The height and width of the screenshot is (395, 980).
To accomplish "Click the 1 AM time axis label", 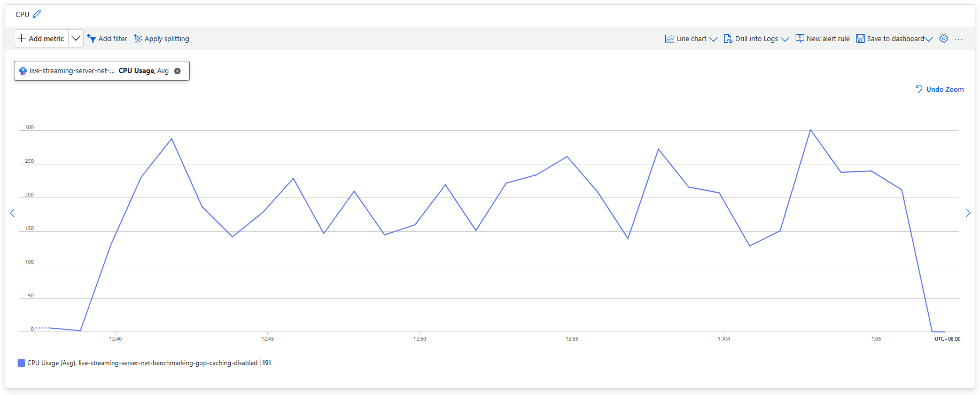I will [724, 339].
